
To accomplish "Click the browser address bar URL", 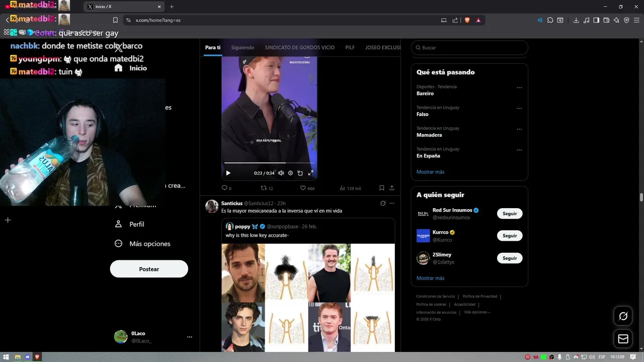I will [x=158, y=20].
